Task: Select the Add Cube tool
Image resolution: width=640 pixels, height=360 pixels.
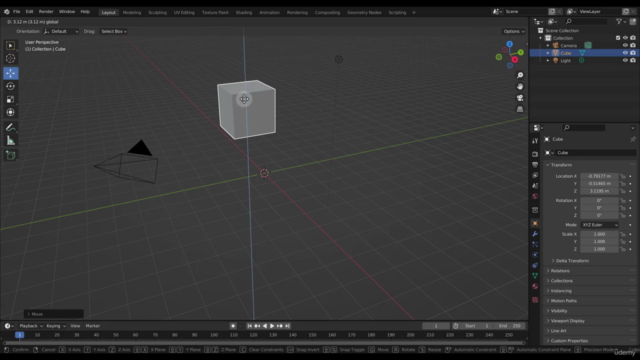Action: click(11, 156)
